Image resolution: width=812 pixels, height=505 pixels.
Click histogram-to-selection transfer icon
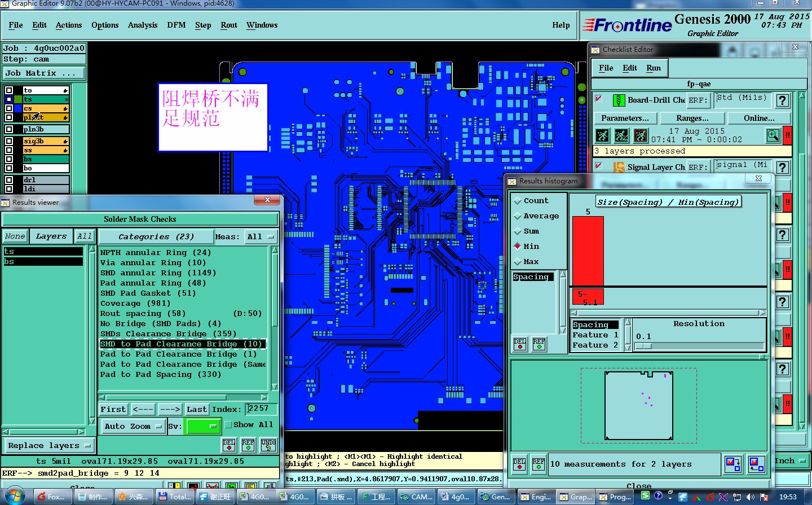click(x=733, y=464)
